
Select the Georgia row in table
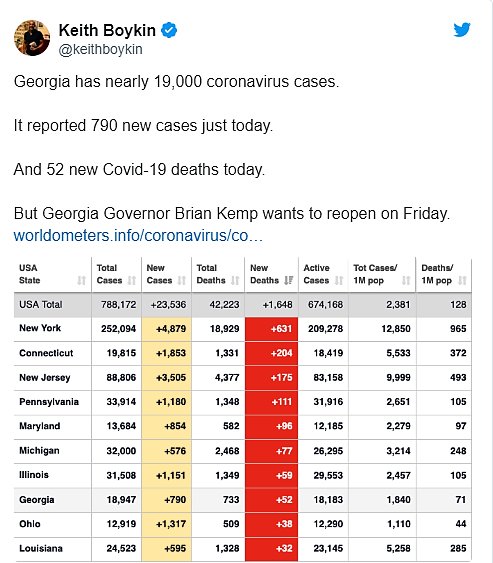pos(243,500)
